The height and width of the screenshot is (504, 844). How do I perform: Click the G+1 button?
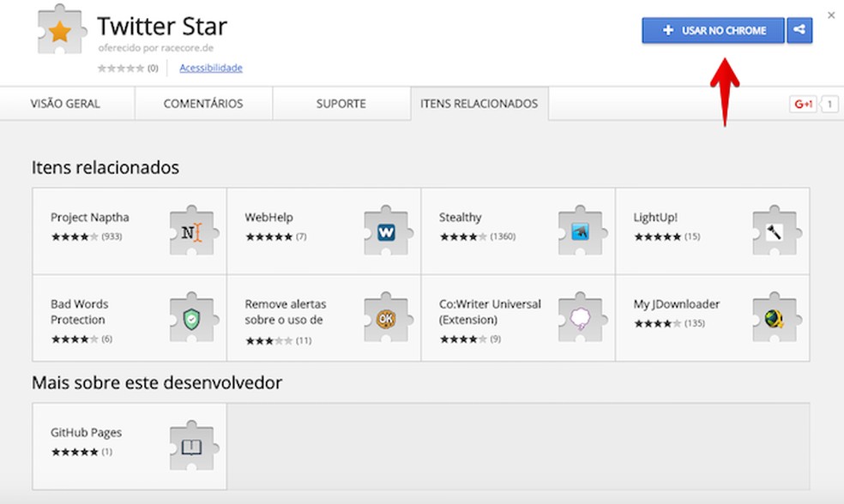coord(803,104)
